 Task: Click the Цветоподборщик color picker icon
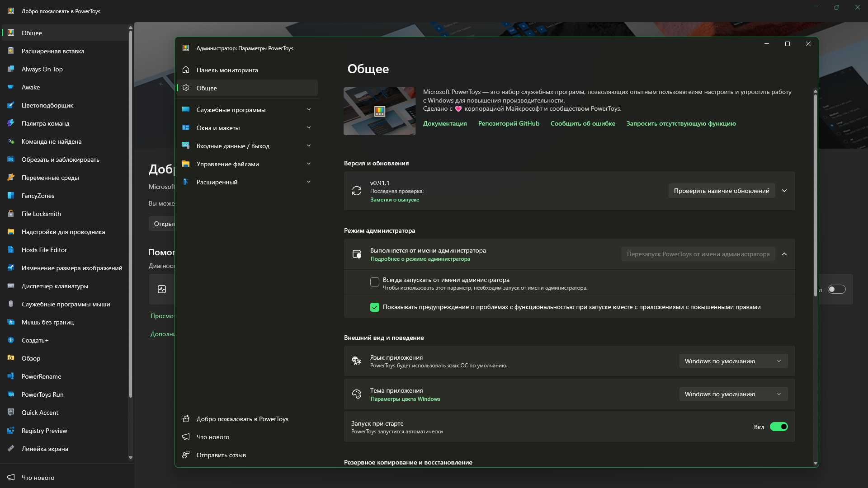tap(11, 105)
